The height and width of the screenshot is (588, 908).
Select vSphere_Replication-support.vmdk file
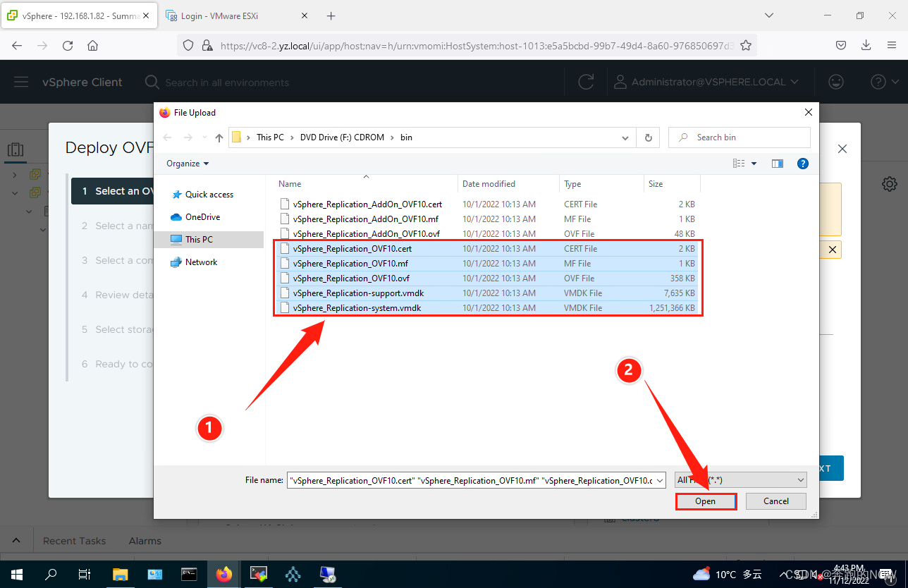tap(486, 293)
